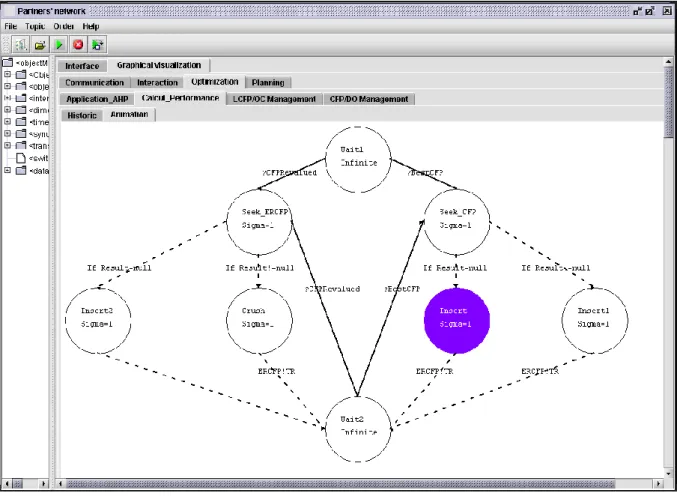Click the Seek_CFP state node
This screenshot has width=677, height=496.
[457, 222]
